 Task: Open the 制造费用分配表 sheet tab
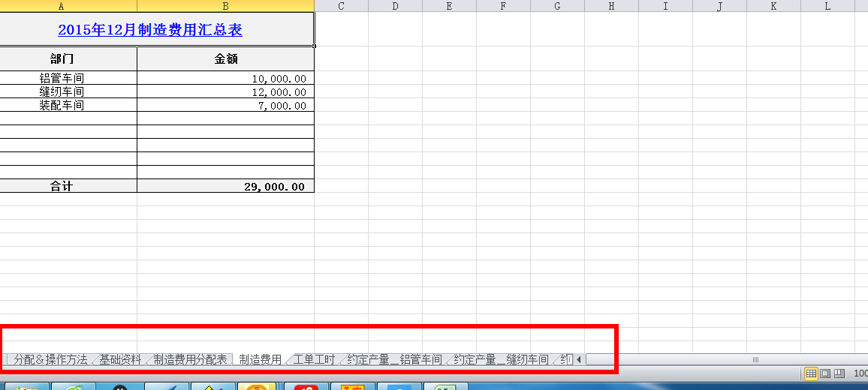[x=190, y=360]
